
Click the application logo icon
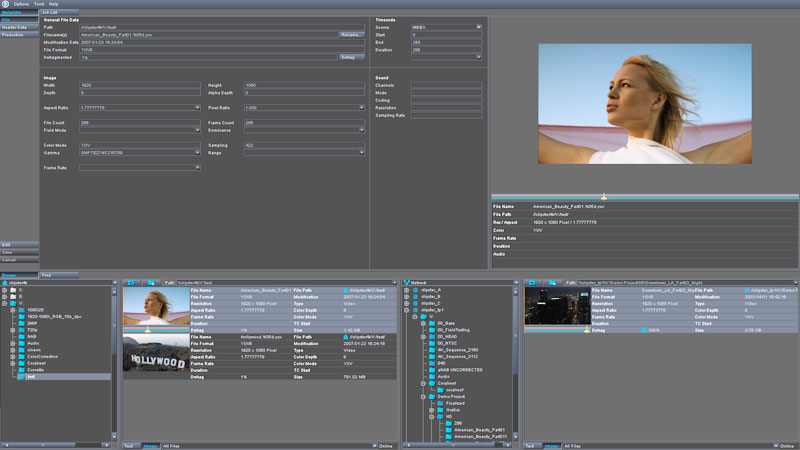(x=5, y=4)
